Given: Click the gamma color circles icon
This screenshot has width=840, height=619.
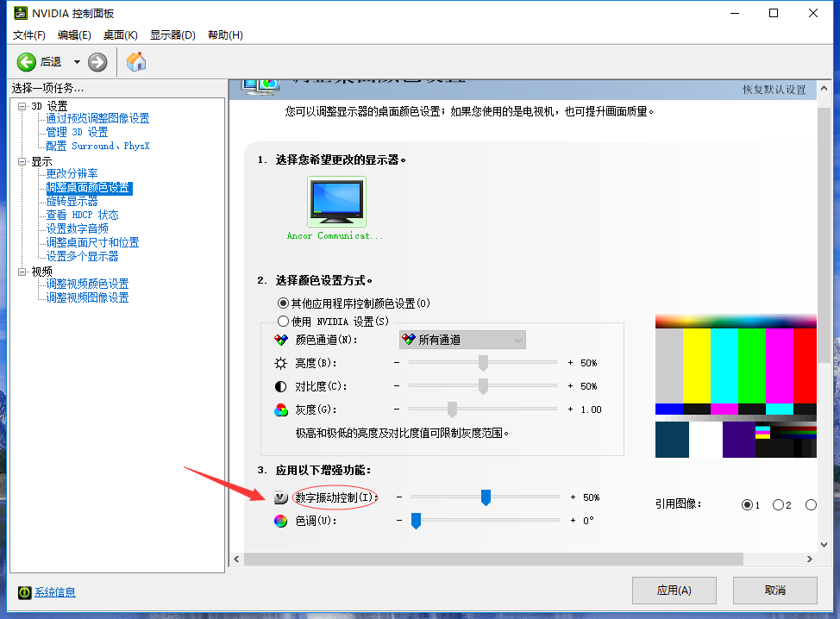Looking at the screenshot, I should click(x=280, y=410).
